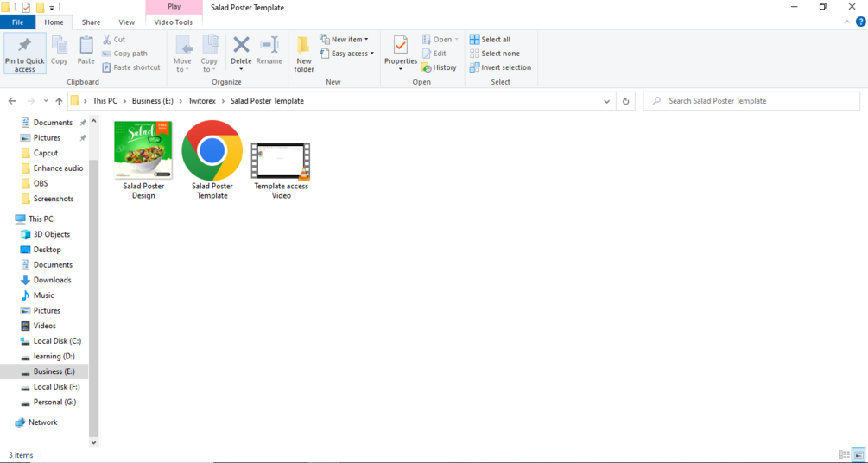Open Personal (G:) drive

coord(54,402)
